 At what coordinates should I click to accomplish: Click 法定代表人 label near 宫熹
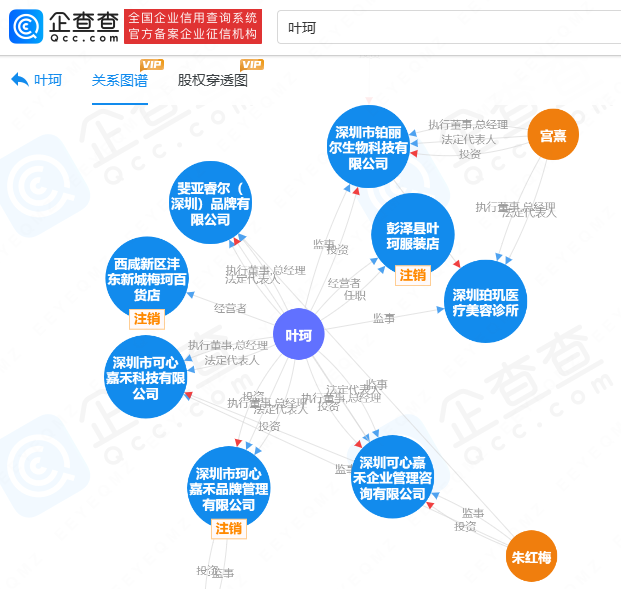469,139
